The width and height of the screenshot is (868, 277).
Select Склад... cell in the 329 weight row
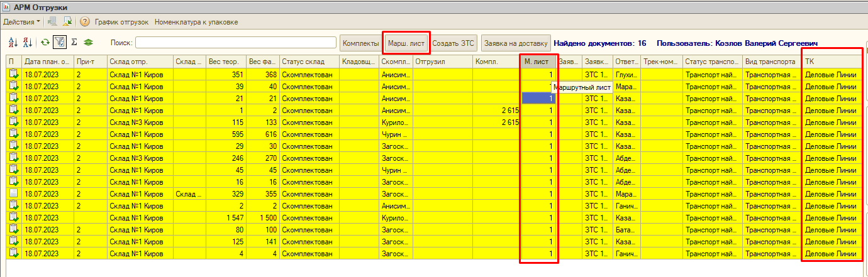189,193
